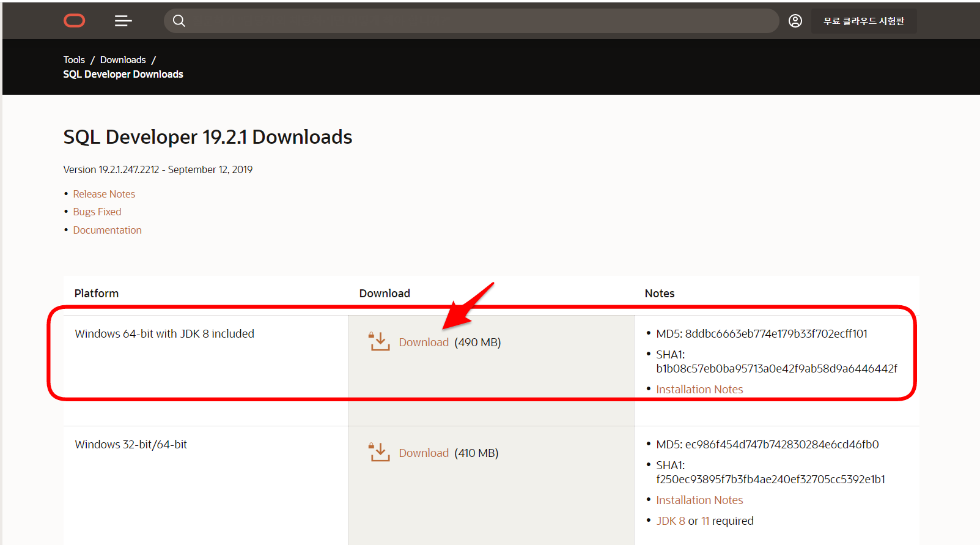The height and width of the screenshot is (545, 980).
Task: Select SHA1 b1b08c57eb0ba95713a0e42f9ab58d9a6446442f text
Action: tap(776, 361)
